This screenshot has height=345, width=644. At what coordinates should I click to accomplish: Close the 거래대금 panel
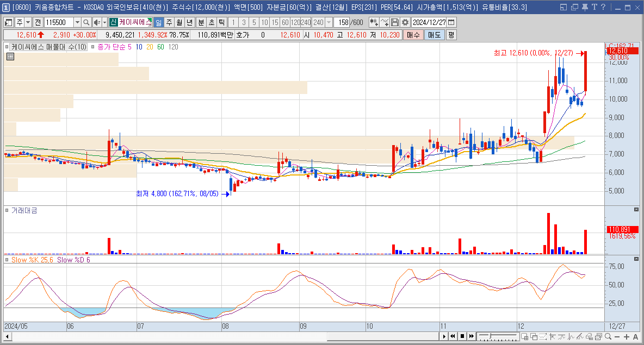(x=636, y=210)
